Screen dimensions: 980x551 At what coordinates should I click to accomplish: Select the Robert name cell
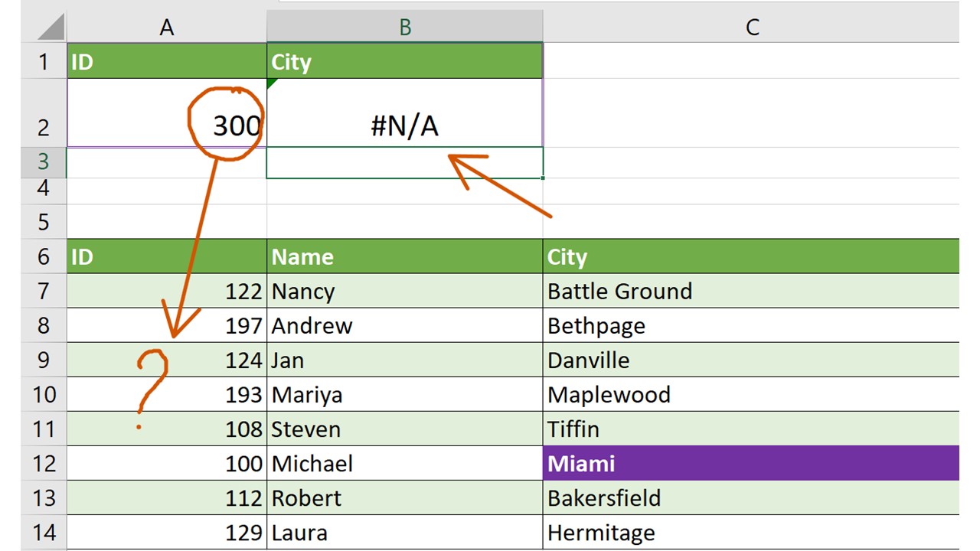[405, 497]
